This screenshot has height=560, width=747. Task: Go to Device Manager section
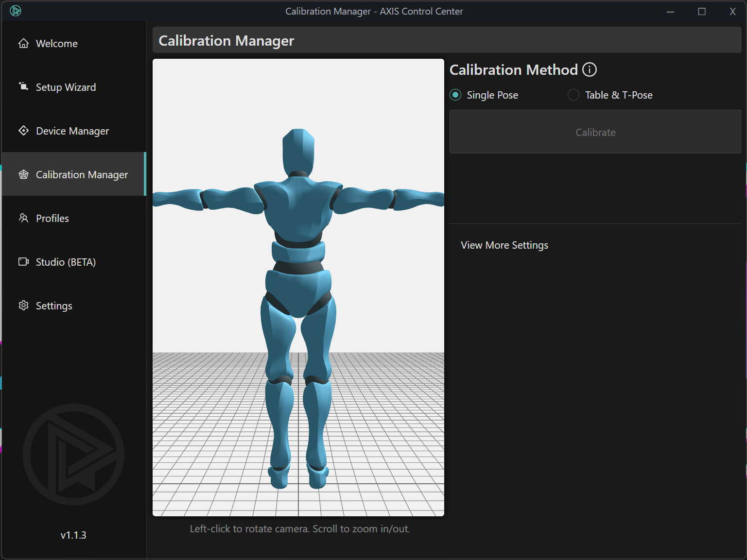point(72,131)
